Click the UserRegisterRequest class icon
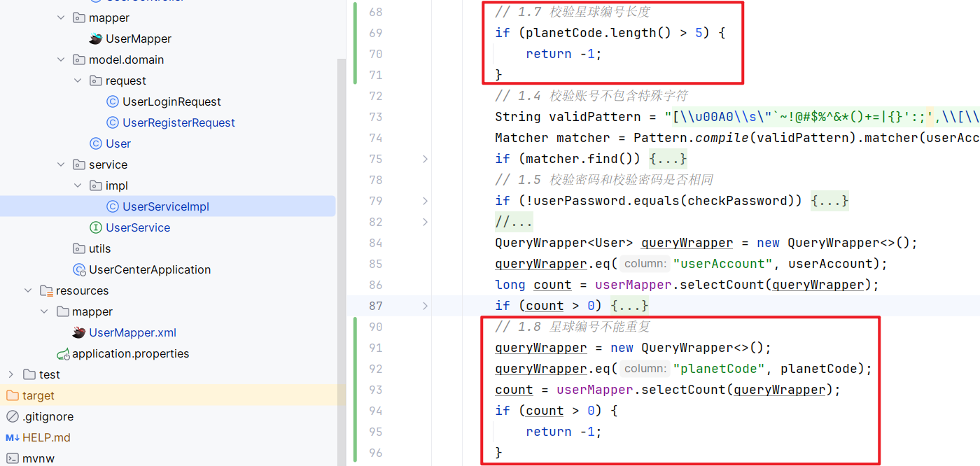Screen dimensions: 980x466 [113, 122]
